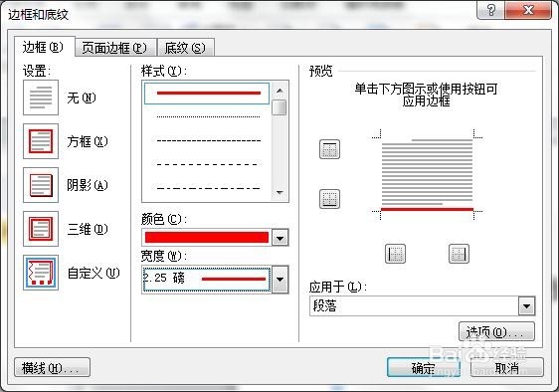Click the 自定义(U) label text
This screenshot has height=392, width=559.
click(x=93, y=274)
